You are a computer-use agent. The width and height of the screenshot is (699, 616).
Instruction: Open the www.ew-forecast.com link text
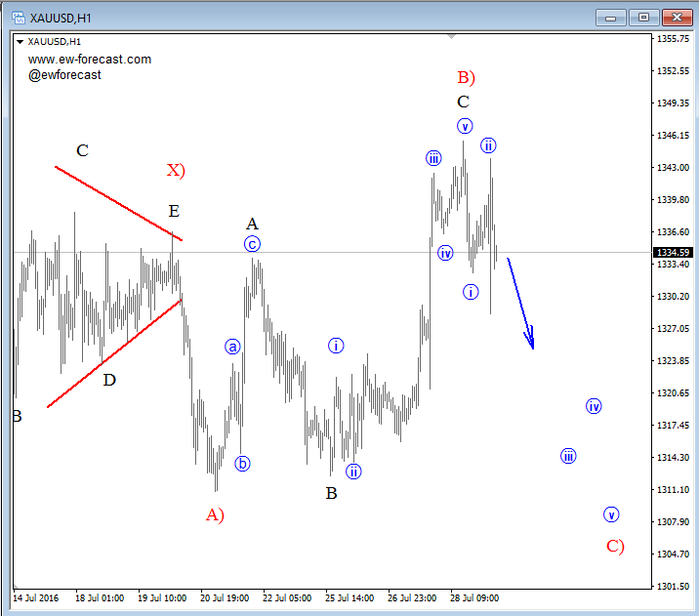[x=90, y=60]
